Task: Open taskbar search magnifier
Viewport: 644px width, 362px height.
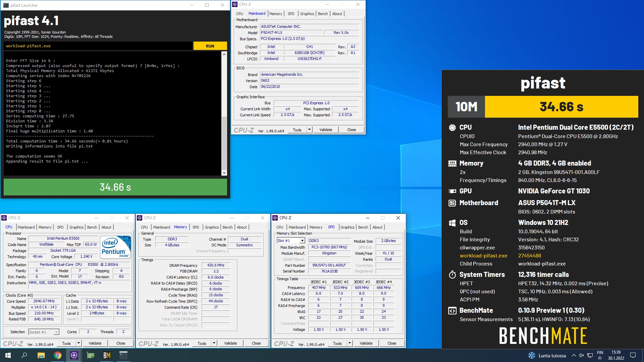Action: point(24,355)
